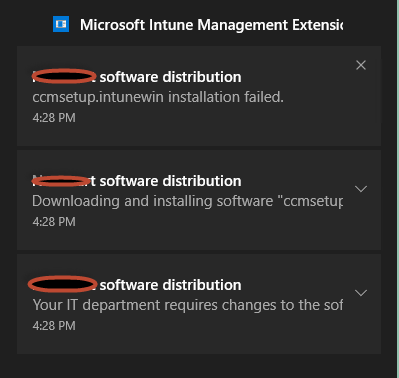The image size is (399, 378).
Task: Click the Microsoft Intune Management Extension icon
Action: pos(61,24)
